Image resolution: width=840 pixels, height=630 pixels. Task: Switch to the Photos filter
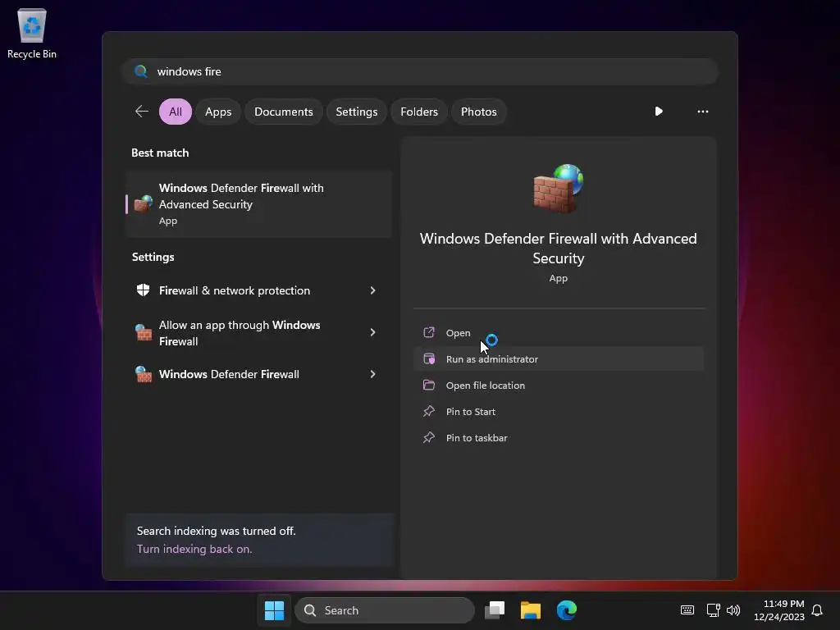478,112
